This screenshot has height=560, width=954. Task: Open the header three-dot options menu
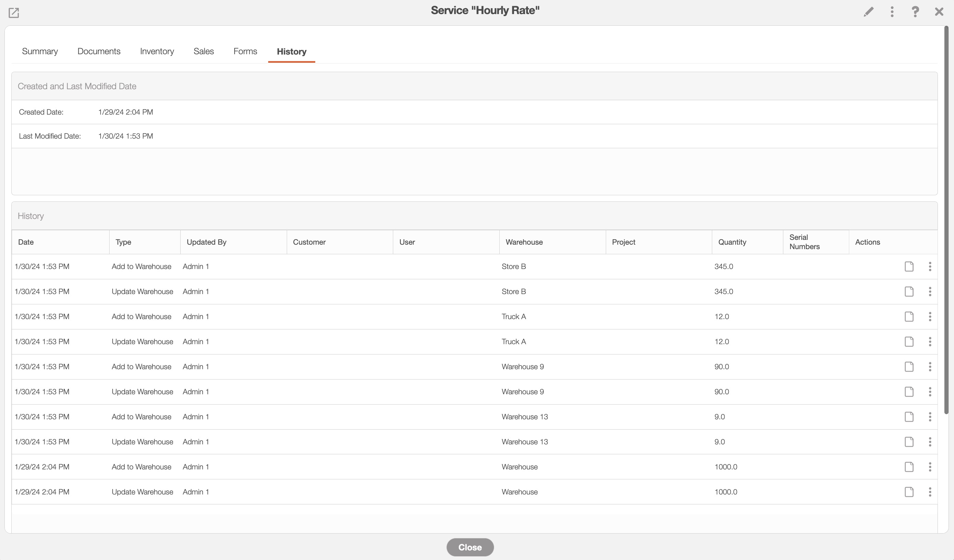pyautogui.click(x=892, y=12)
